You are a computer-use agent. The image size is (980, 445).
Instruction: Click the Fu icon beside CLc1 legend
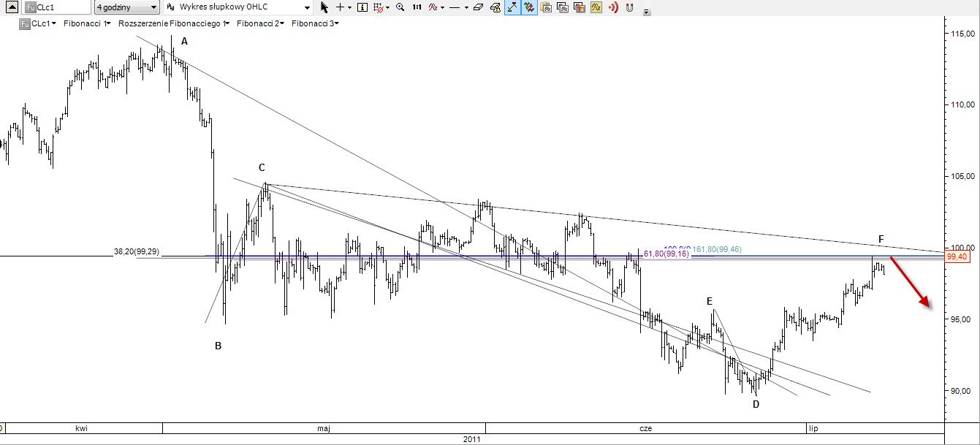click(25, 23)
